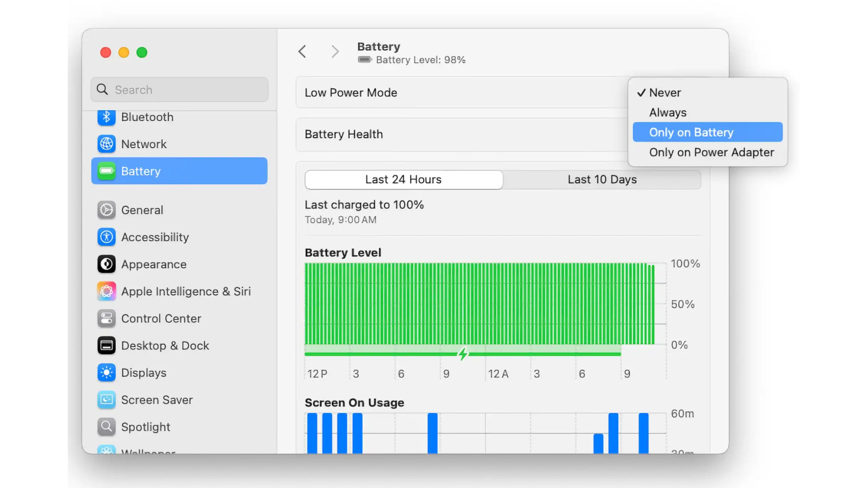
Task: Click the Network globe icon
Action: click(x=106, y=144)
